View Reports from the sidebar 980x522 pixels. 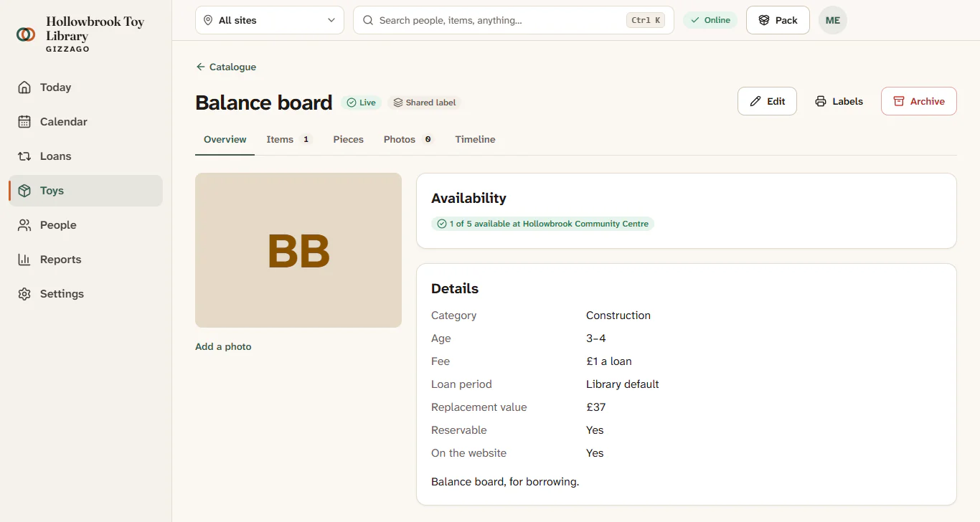[85, 260]
